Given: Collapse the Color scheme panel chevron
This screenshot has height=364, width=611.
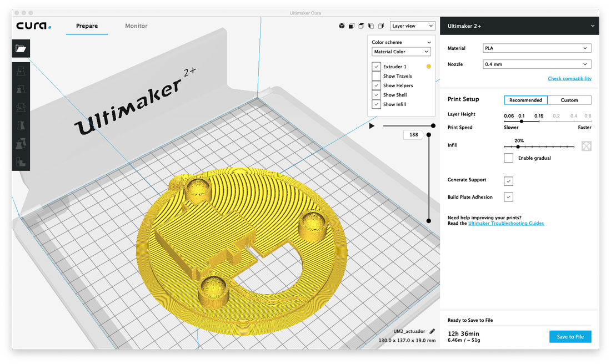Looking at the screenshot, I should tap(429, 42).
